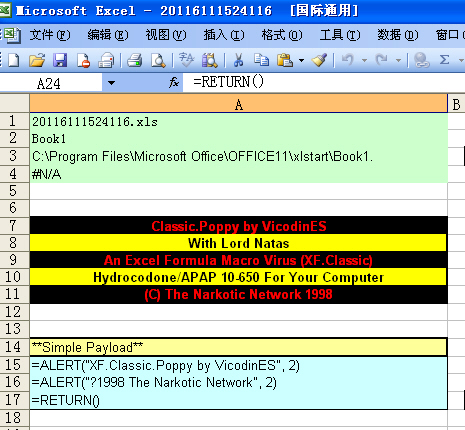This screenshot has height=430, width=465.
Task: Click the workbook document icon beside 文件 menu
Action: (13, 35)
